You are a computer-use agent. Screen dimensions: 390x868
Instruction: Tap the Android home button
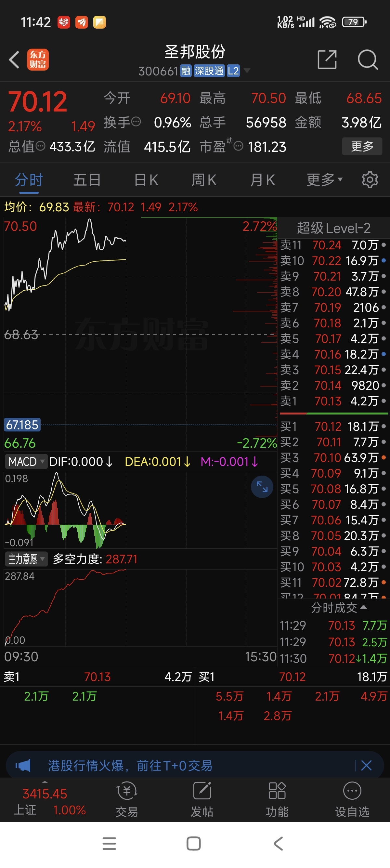[x=194, y=843]
